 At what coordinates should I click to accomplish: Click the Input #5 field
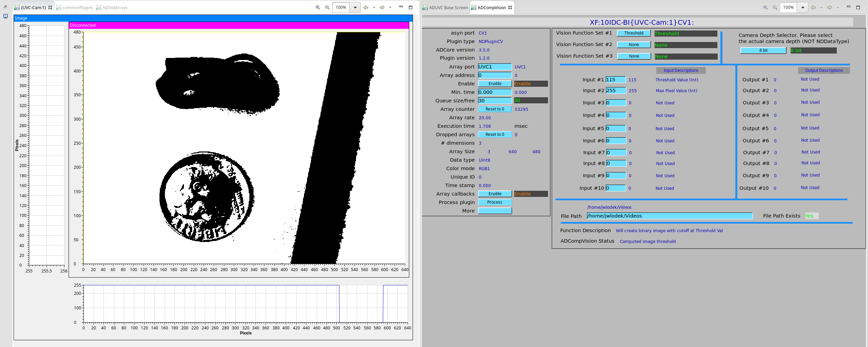tap(616, 128)
